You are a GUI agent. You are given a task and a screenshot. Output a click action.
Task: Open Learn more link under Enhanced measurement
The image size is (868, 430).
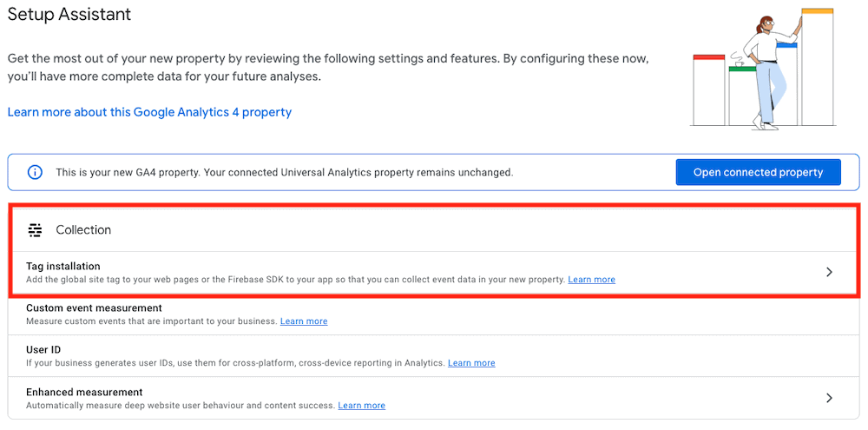(x=361, y=406)
